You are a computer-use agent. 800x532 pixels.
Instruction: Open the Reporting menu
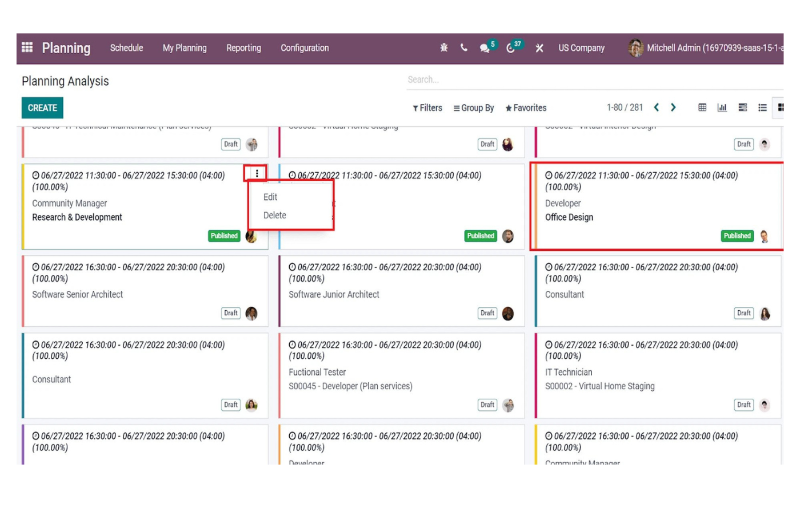pyautogui.click(x=243, y=48)
